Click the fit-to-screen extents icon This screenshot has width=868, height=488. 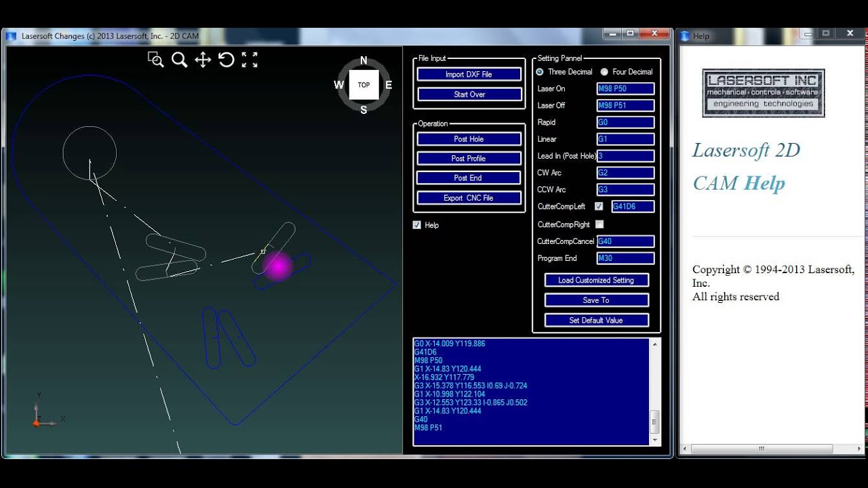tap(250, 60)
